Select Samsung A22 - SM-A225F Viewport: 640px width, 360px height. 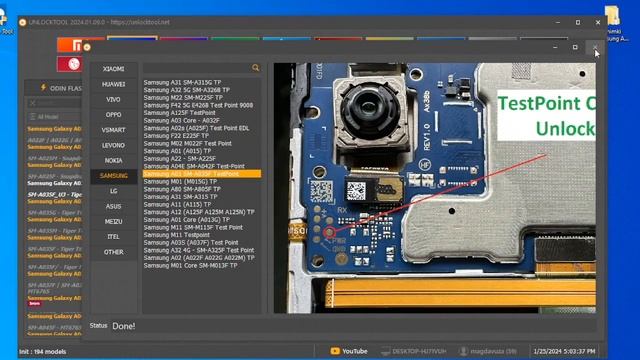(x=180, y=158)
